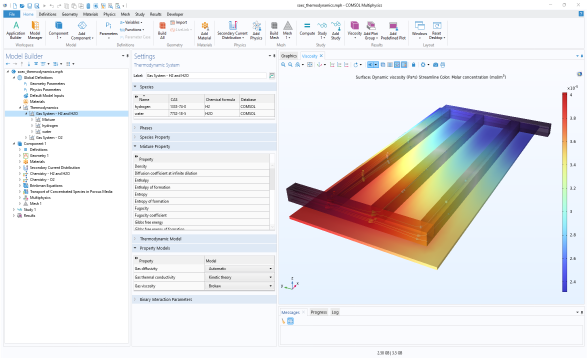
Task: Click the clear messages icon in Messages panel
Action: (284, 321)
